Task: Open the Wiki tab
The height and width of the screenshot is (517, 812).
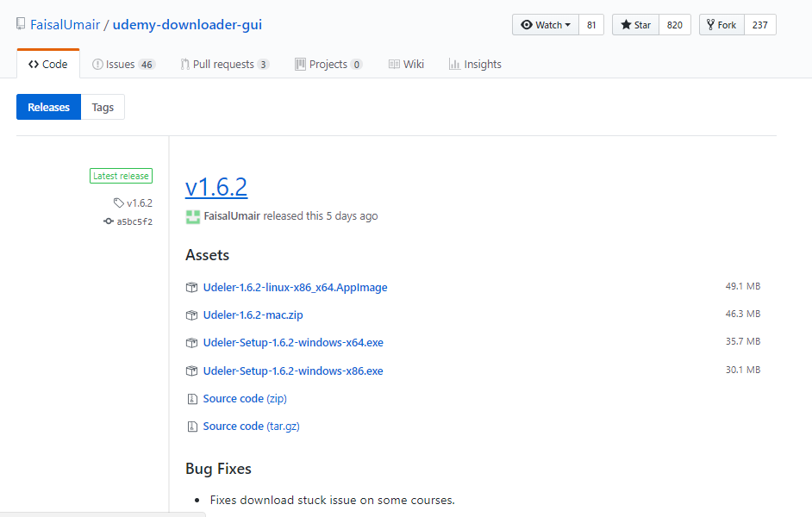Action: click(407, 64)
